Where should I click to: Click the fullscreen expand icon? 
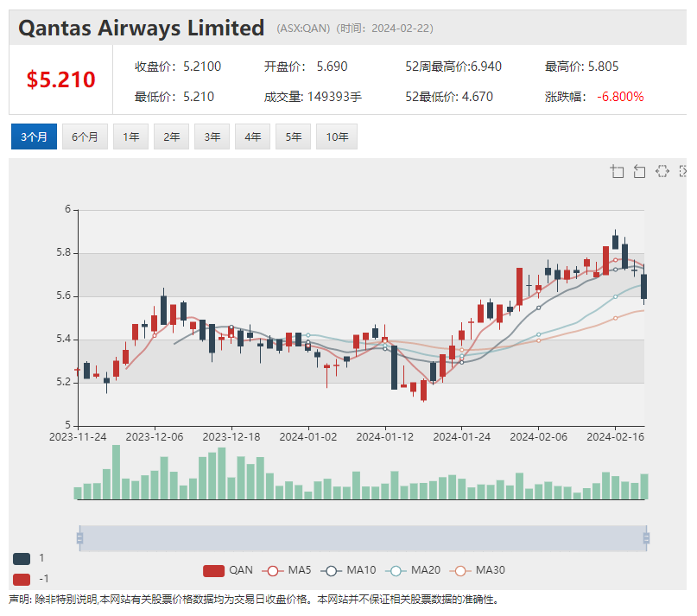684,171
